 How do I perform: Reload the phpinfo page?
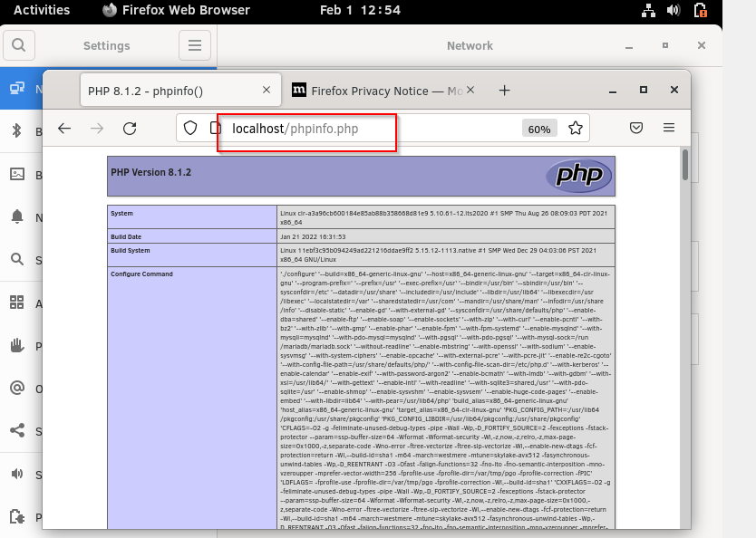130,128
